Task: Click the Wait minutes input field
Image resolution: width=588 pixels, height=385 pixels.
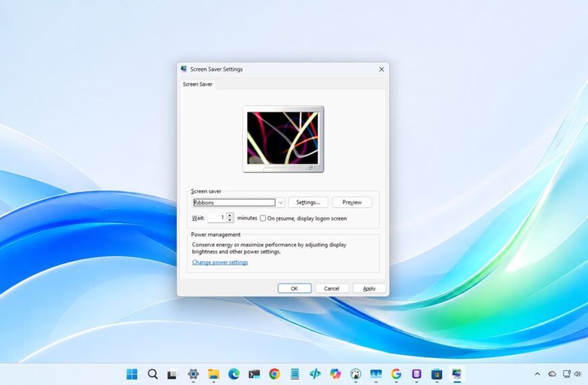Action: (217, 217)
